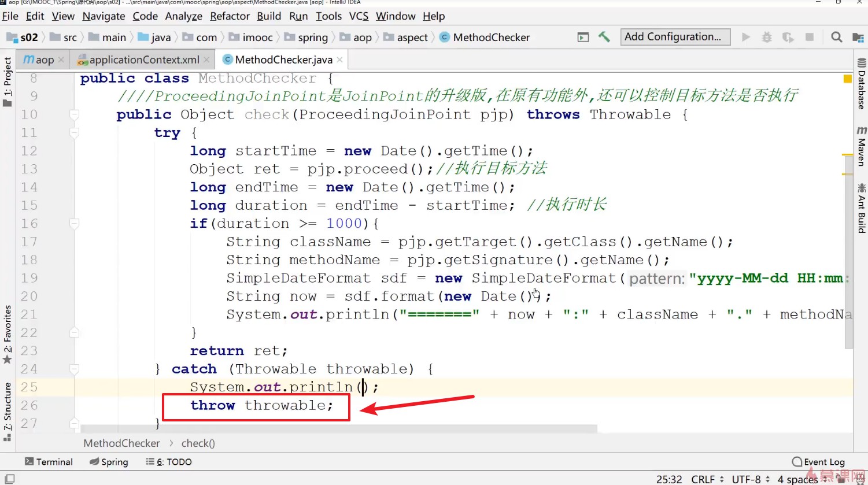This screenshot has width=868, height=485.
Task: Open the Spring tool window
Action: 109,462
